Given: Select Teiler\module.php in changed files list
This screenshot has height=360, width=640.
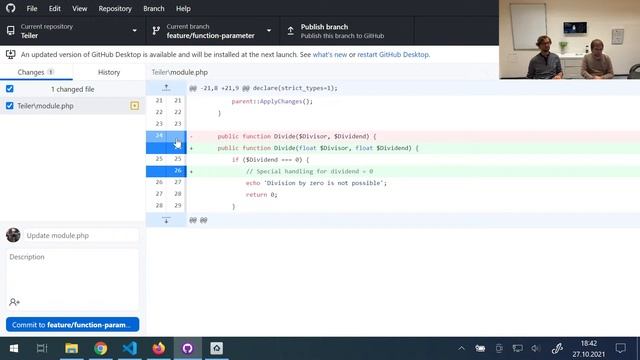Looking at the screenshot, I should coord(73,106).
